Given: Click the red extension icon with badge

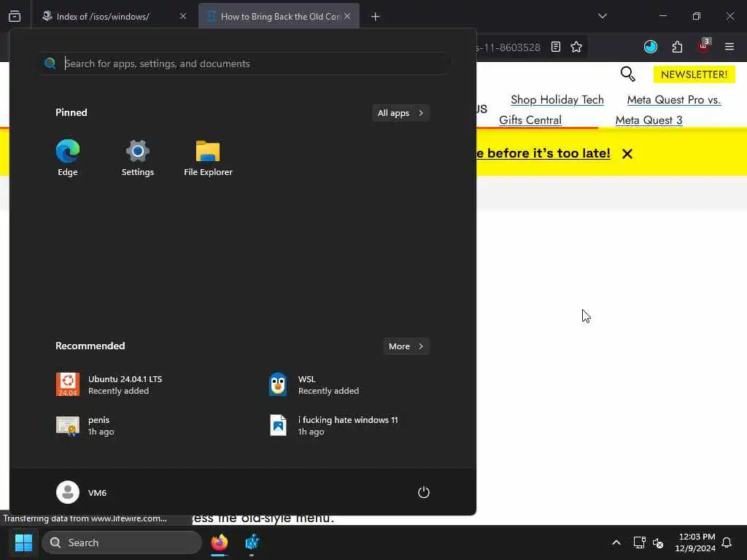Looking at the screenshot, I should (704, 46).
